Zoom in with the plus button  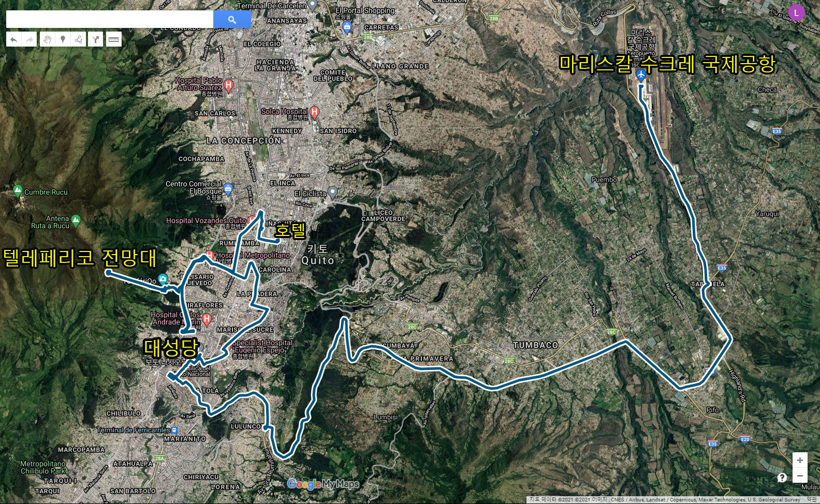pos(800,460)
